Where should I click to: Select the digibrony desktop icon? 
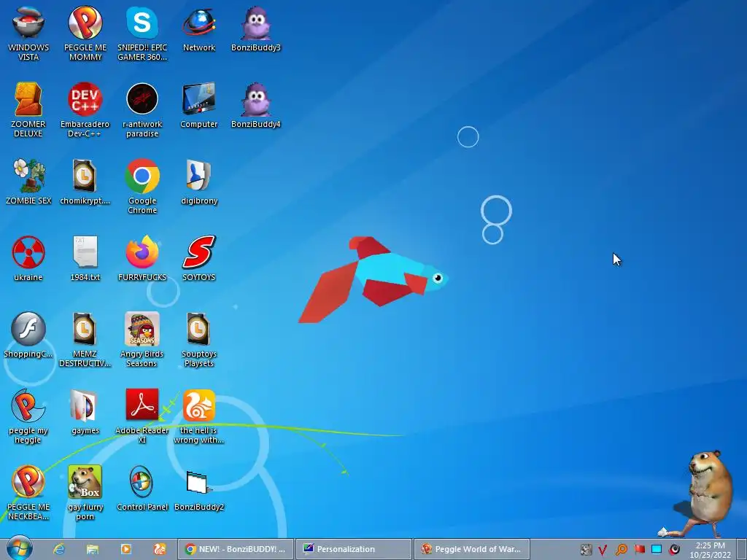(199, 182)
